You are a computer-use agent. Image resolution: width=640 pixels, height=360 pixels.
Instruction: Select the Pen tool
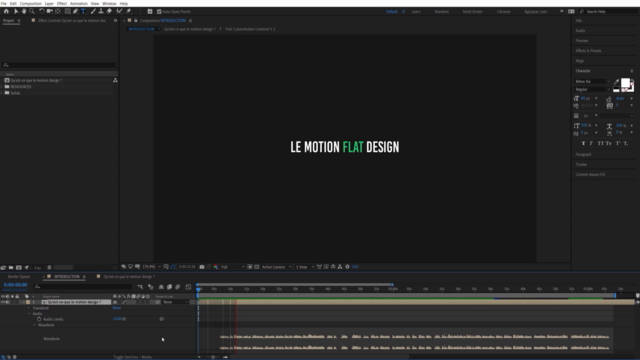(76, 11)
